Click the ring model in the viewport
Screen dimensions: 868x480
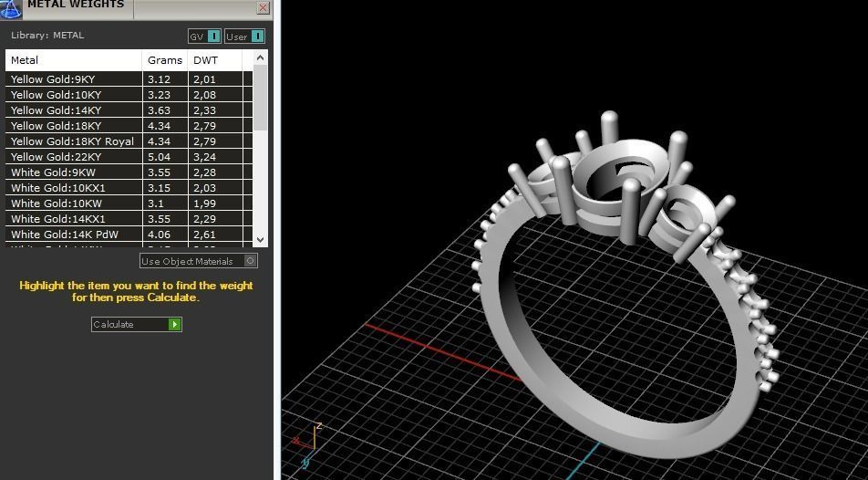625,286
